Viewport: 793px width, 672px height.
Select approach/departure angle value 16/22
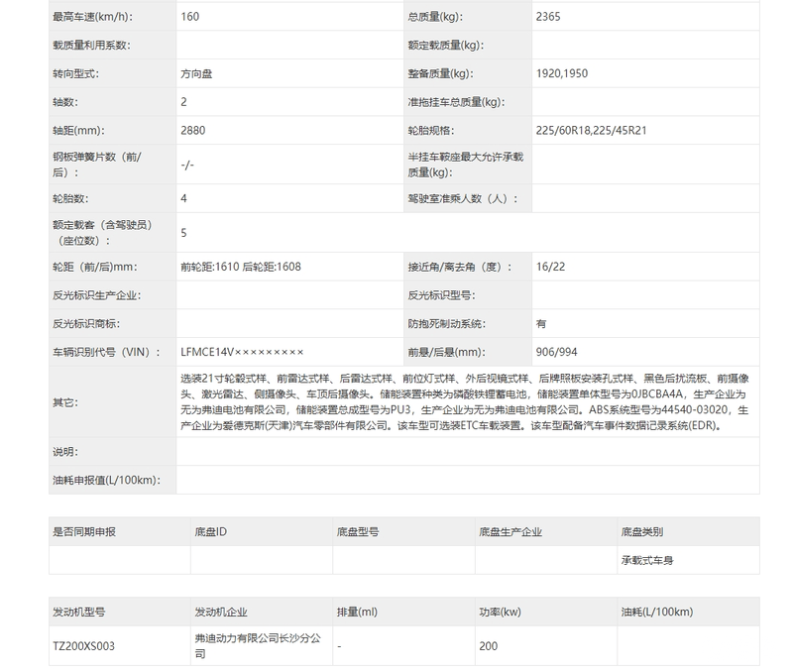click(550, 267)
